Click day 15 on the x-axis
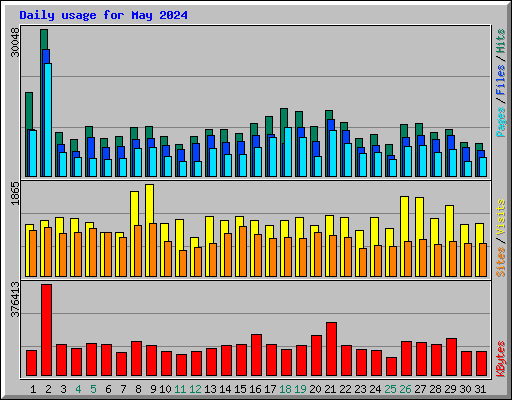The width and height of the screenshot is (512, 400). [x=240, y=389]
